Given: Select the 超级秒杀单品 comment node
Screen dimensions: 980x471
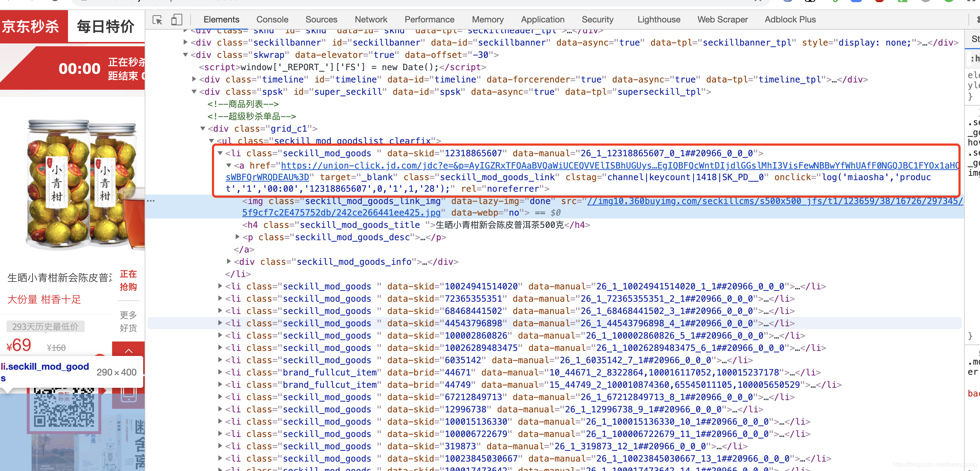Looking at the screenshot, I should (x=251, y=116).
